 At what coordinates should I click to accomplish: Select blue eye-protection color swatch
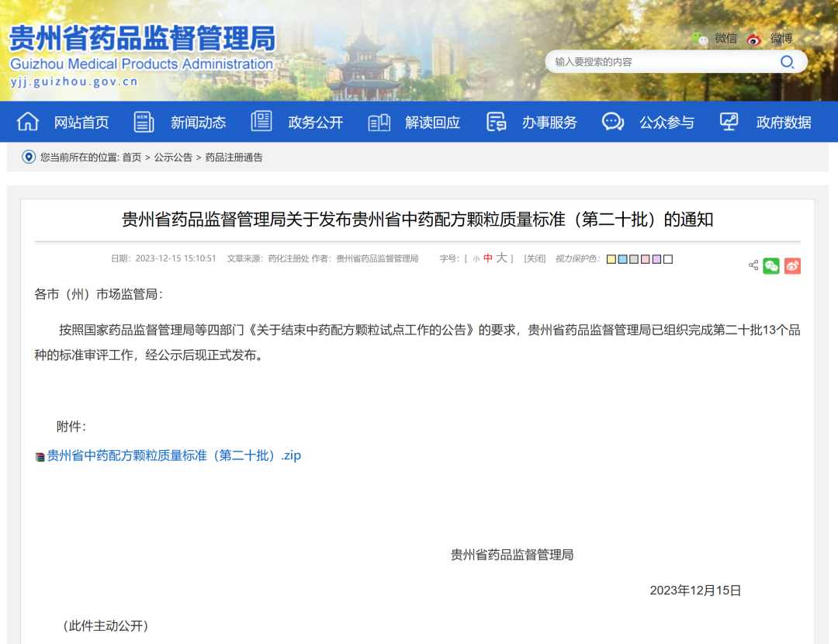click(622, 259)
